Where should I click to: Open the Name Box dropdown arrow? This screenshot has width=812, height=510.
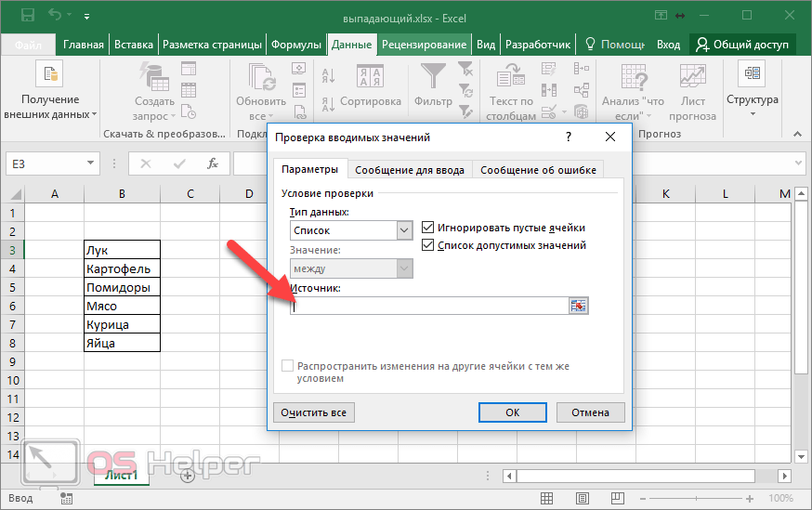90,163
